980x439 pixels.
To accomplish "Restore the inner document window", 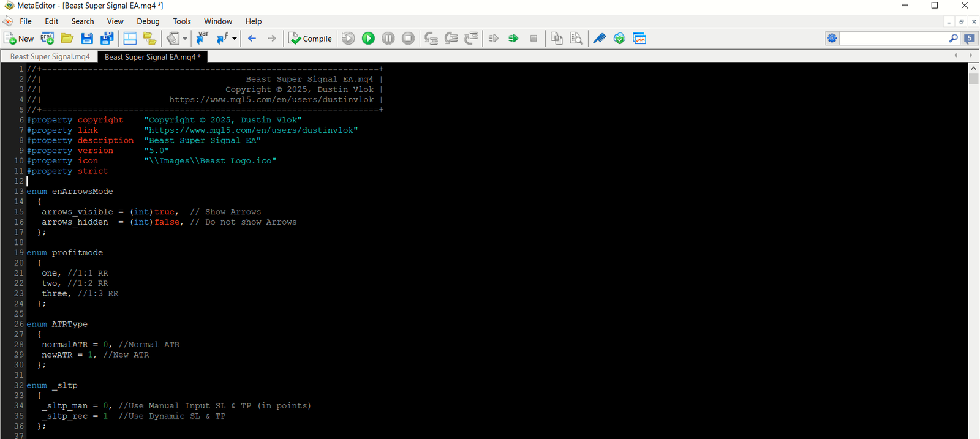I will [x=962, y=21].
